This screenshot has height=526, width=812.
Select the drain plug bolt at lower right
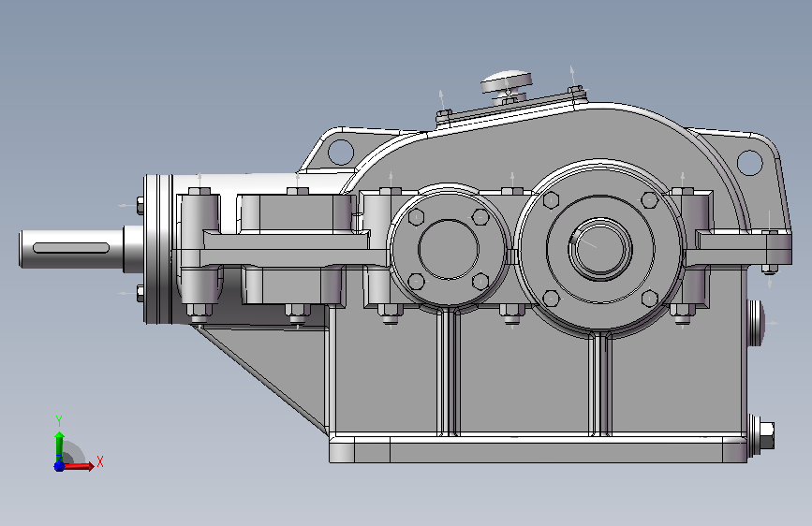pos(761,435)
